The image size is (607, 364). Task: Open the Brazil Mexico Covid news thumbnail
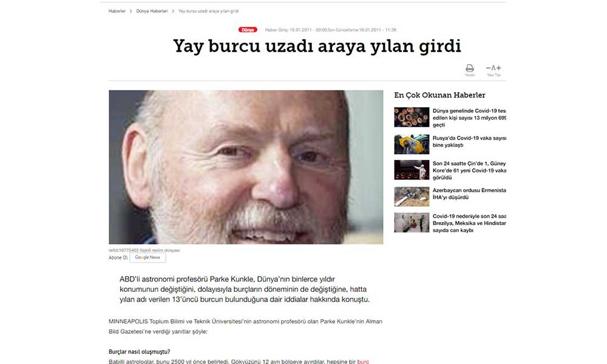point(412,223)
